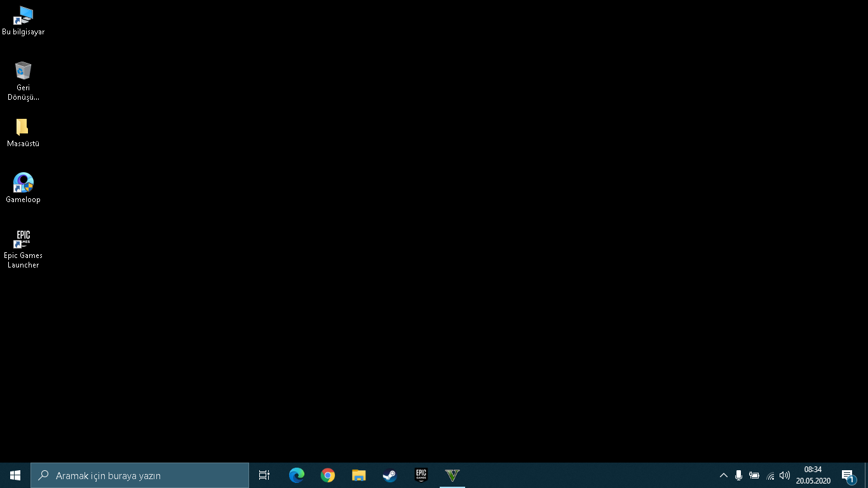Open battery status flyout in system tray

tap(754, 475)
